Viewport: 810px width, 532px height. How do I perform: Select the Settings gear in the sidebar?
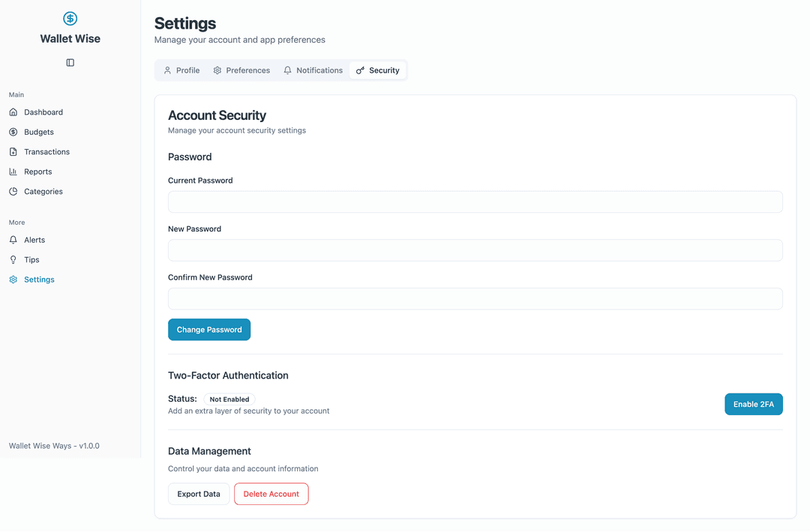[x=12, y=279]
